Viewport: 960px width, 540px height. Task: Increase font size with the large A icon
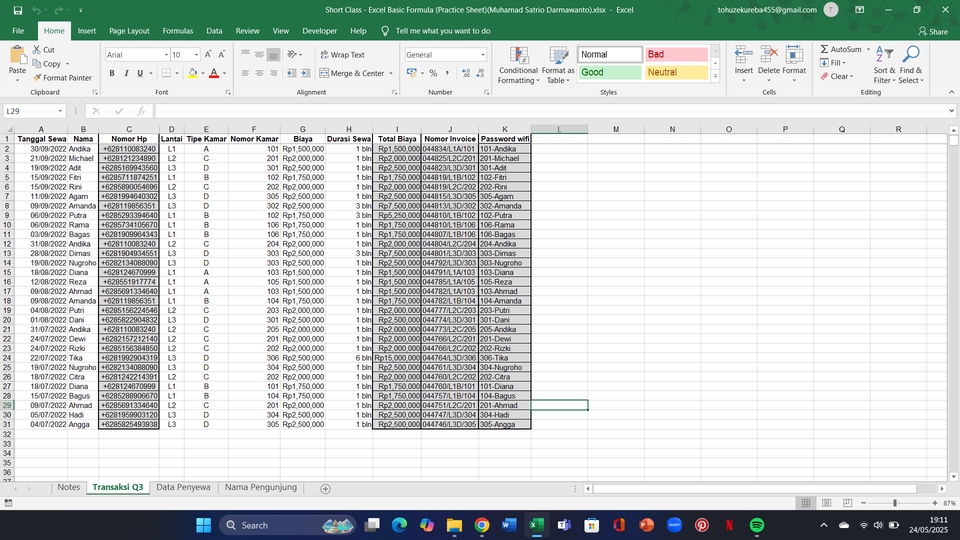208,54
